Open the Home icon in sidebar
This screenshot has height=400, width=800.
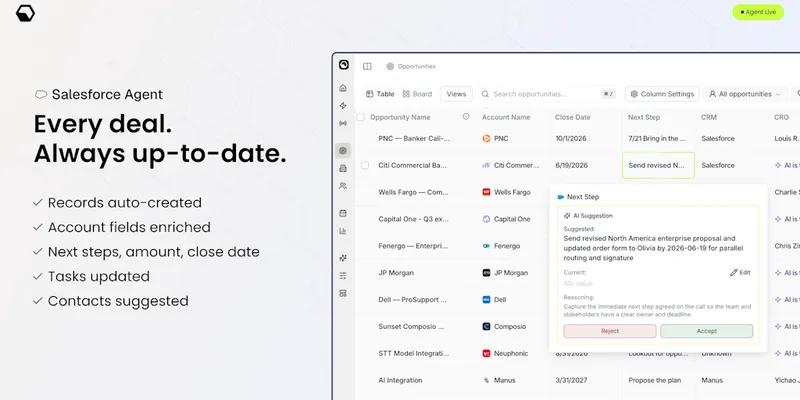[x=343, y=88]
